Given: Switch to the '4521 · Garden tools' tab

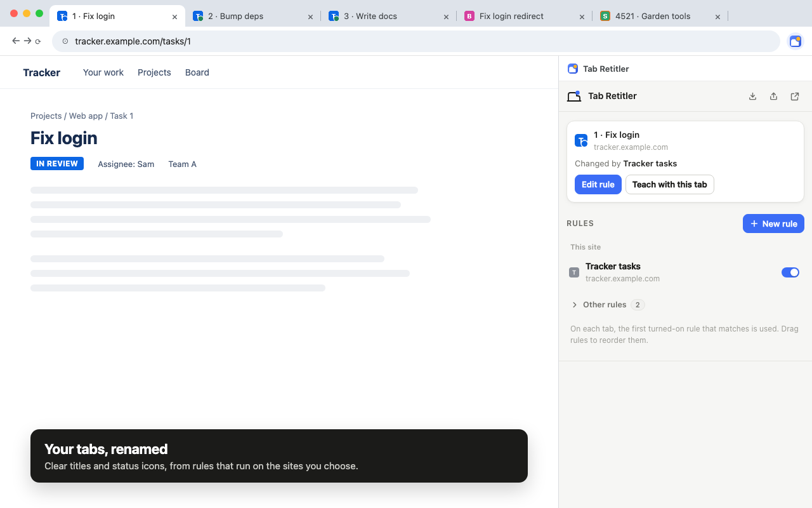Looking at the screenshot, I should pos(660,17).
